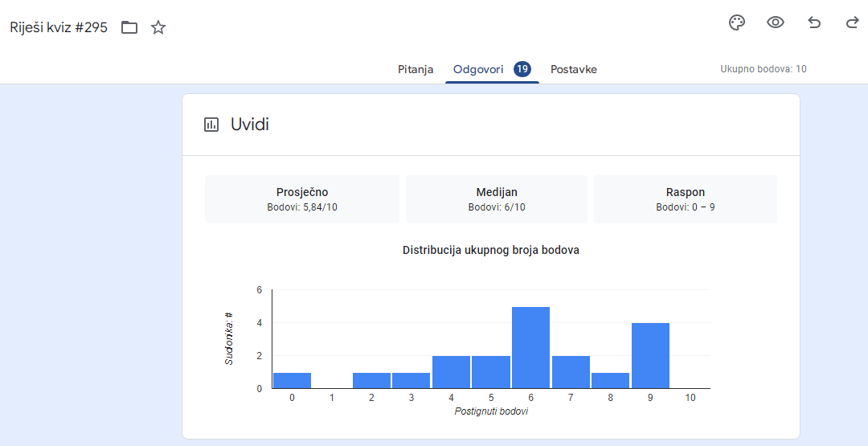Image resolution: width=868 pixels, height=446 pixels.
Task: Click the histogram bar for score 2
Action: (x=371, y=381)
